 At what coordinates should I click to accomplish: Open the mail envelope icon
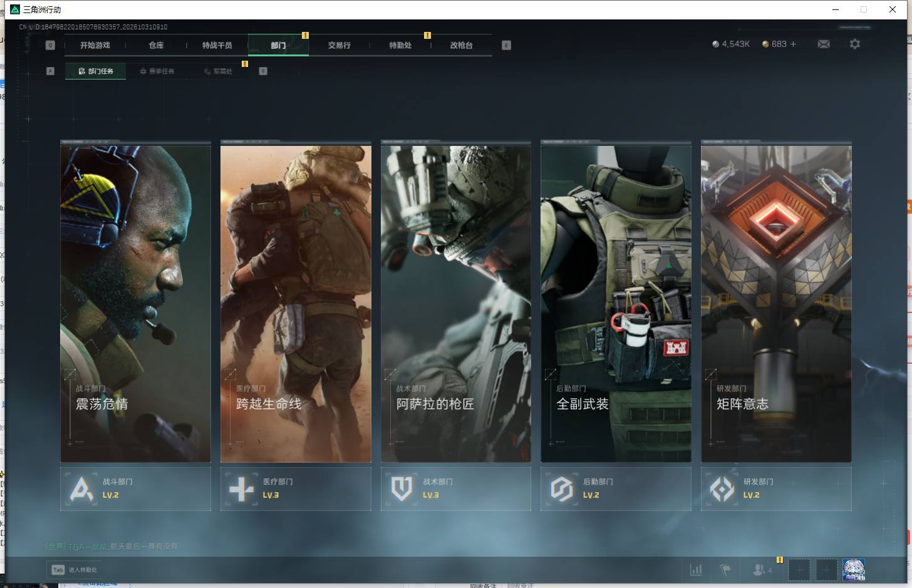click(x=824, y=44)
